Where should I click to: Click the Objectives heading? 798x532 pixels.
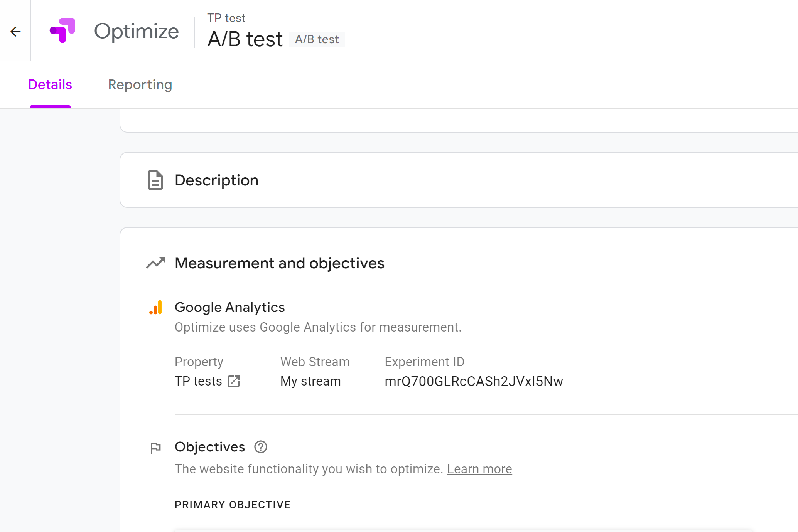pyautogui.click(x=210, y=447)
